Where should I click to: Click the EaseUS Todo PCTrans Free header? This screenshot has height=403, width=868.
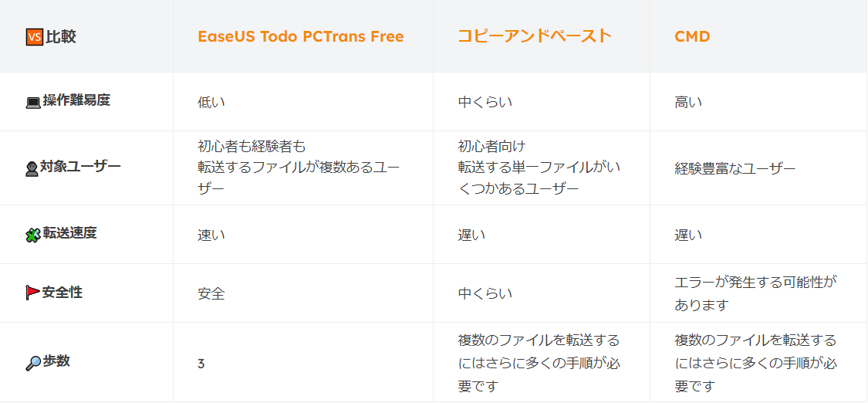[300, 36]
